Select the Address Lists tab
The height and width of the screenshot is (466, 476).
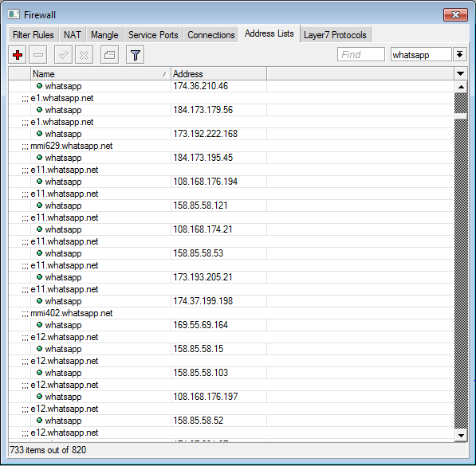[269, 33]
